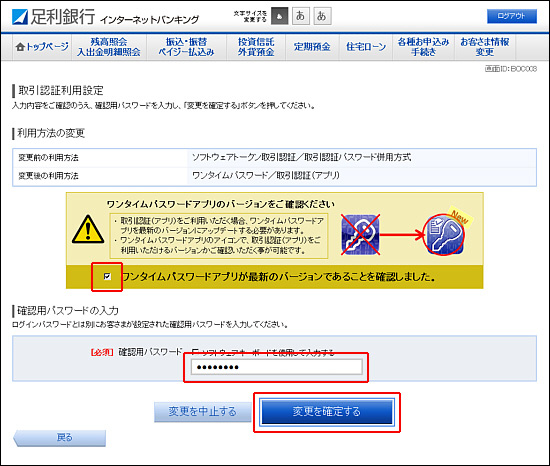Screen dimensions: 550x466
Task: Open the トップページ menu
Action: point(42,47)
